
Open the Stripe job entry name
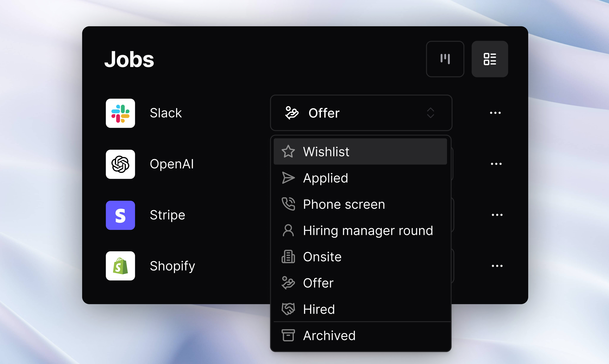tap(167, 215)
